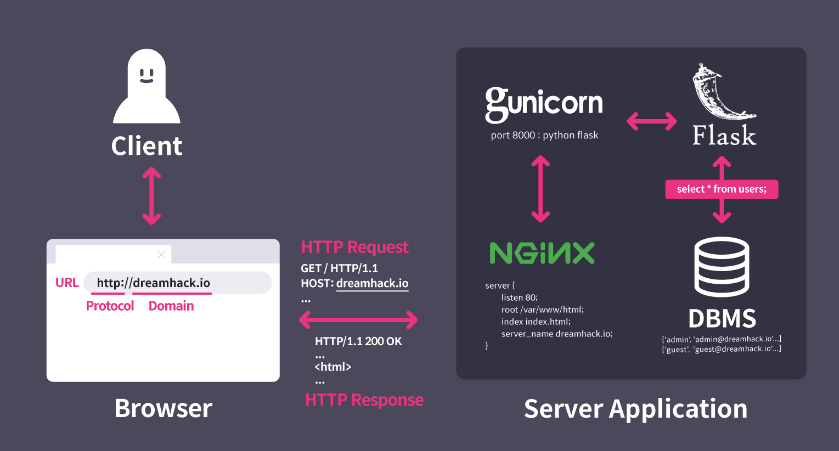Screen dimensions: 839x451
Task: Click the 'server {' config line
Action: [500, 286]
